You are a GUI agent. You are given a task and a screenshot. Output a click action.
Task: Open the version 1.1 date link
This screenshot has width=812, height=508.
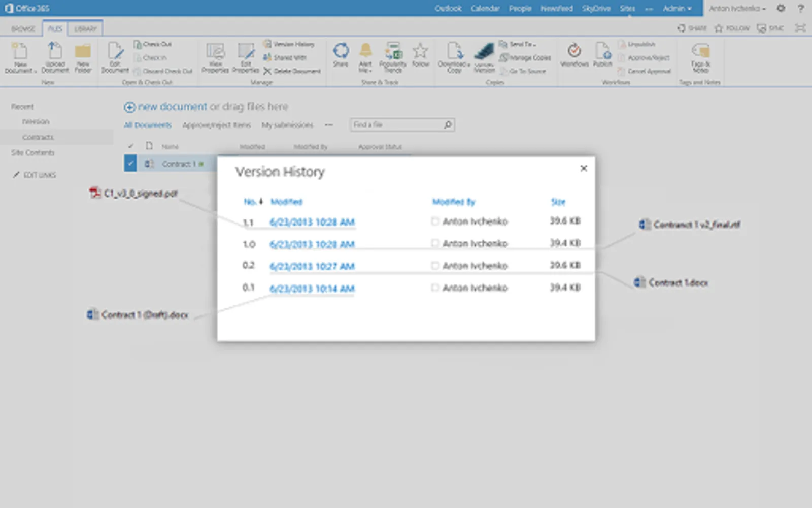pos(312,222)
